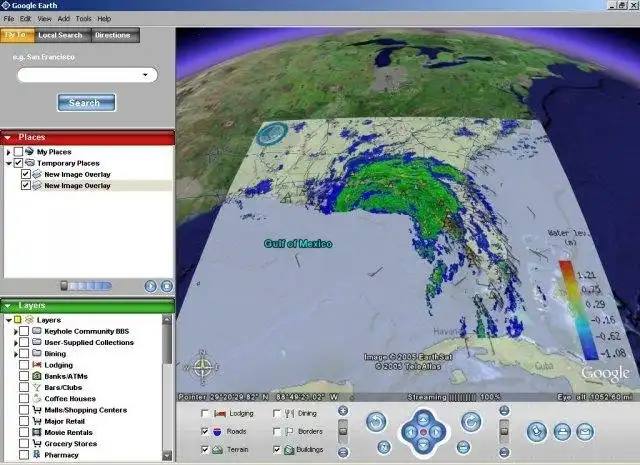Play the Places tour
Image resolution: width=640 pixels, height=465 pixels.
[151, 286]
